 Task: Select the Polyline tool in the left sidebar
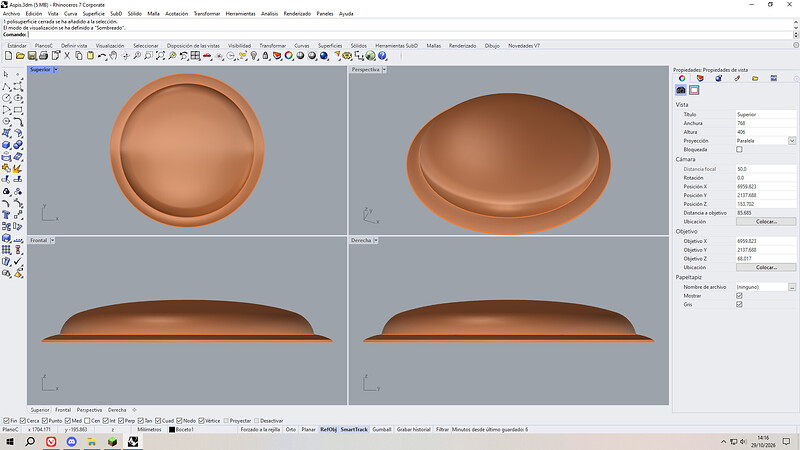(x=6, y=86)
